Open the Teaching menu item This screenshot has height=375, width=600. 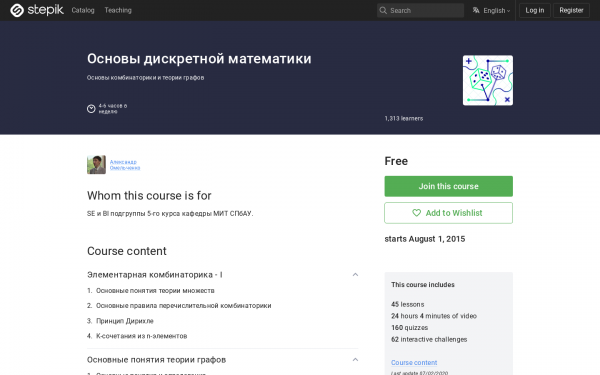[118, 10]
